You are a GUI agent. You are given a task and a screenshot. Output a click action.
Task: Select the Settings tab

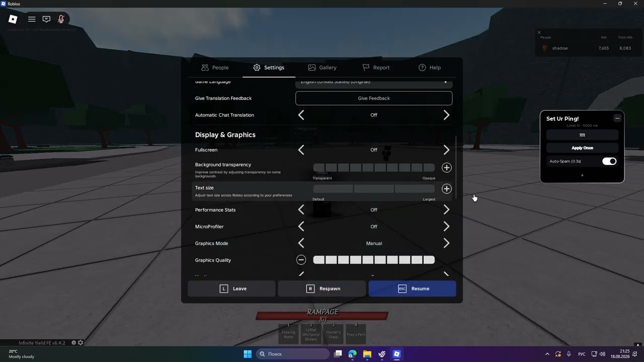[269, 67]
